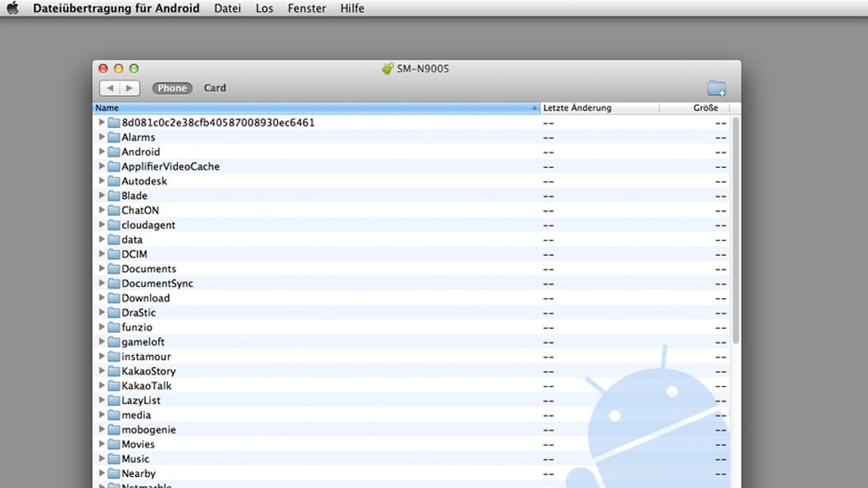Select the DraStic folder icon
868x488 pixels.
click(114, 313)
